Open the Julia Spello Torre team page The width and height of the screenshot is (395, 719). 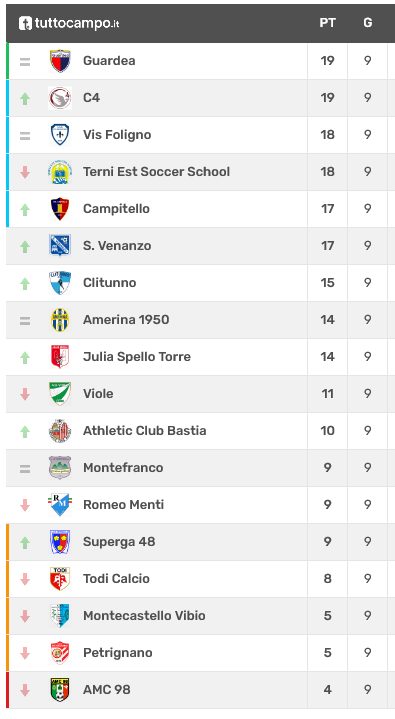(x=137, y=357)
